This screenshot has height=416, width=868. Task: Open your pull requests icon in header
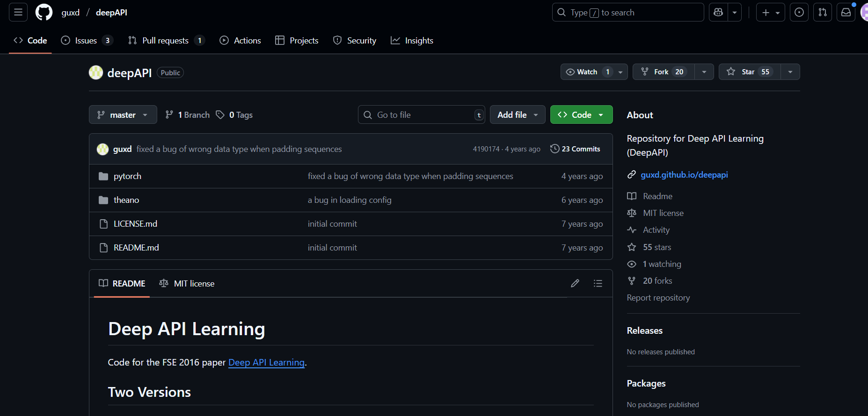pos(823,13)
